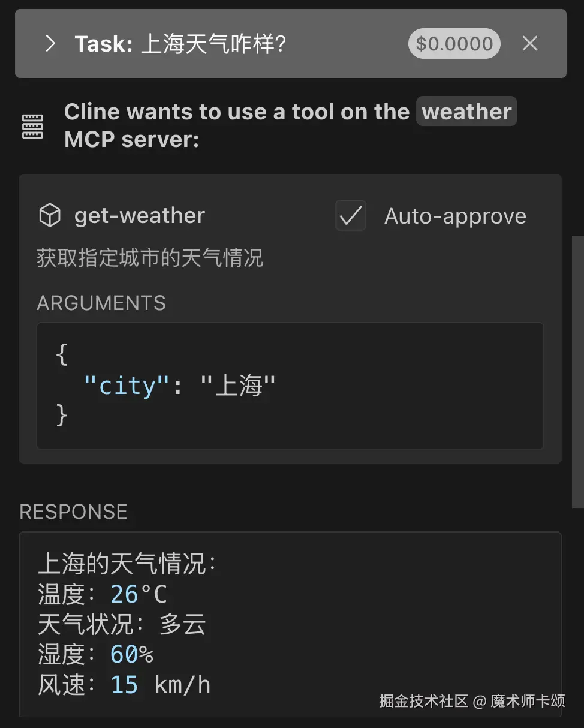Click the 26°C temperature value
This screenshot has width=584, height=728.
tap(139, 595)
